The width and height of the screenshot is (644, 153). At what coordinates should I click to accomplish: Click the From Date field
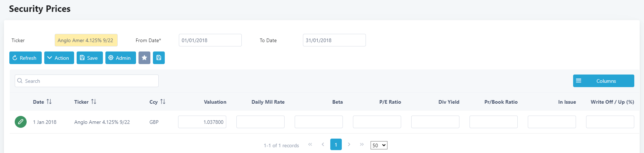pyautogui.click(x=210, y=40)
